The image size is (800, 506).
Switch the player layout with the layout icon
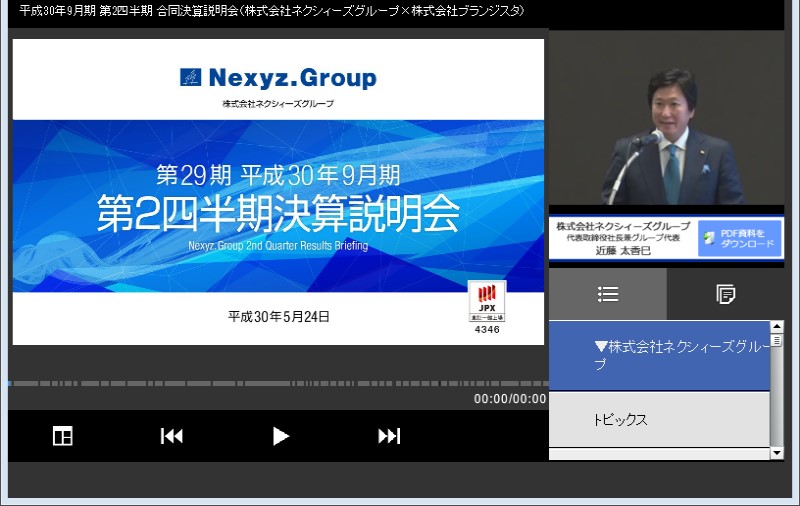pos(63,436)
